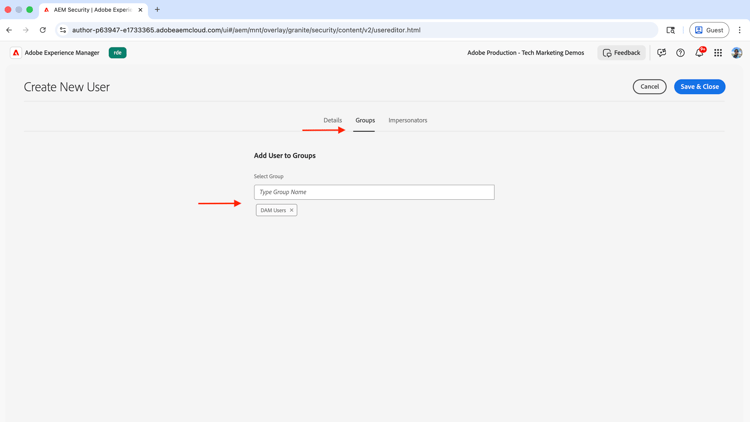This screenshot has width=750, height=422.
Task: Go forward in browser history
Action: (26, 30)
